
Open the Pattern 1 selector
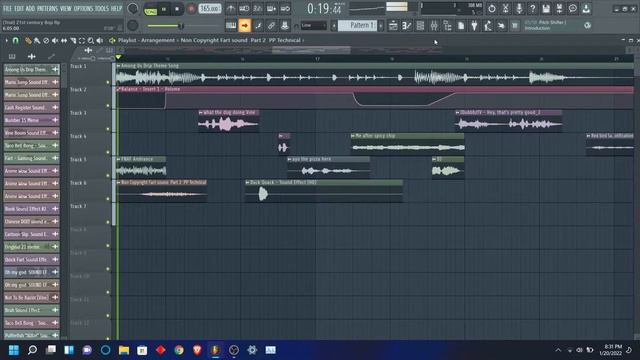[x=357, y=26]
